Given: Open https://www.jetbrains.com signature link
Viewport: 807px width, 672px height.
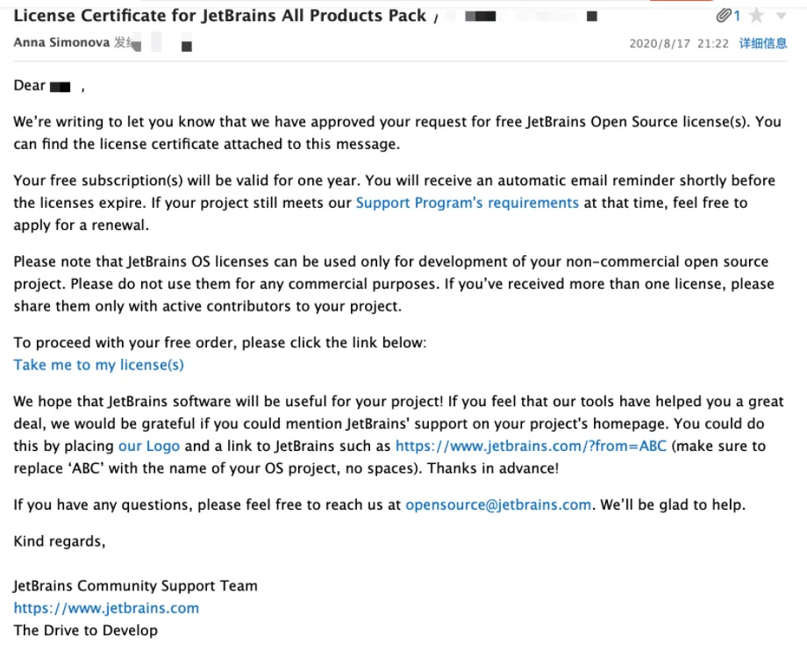Looking at the screenshot, I should tap(106, 608).
